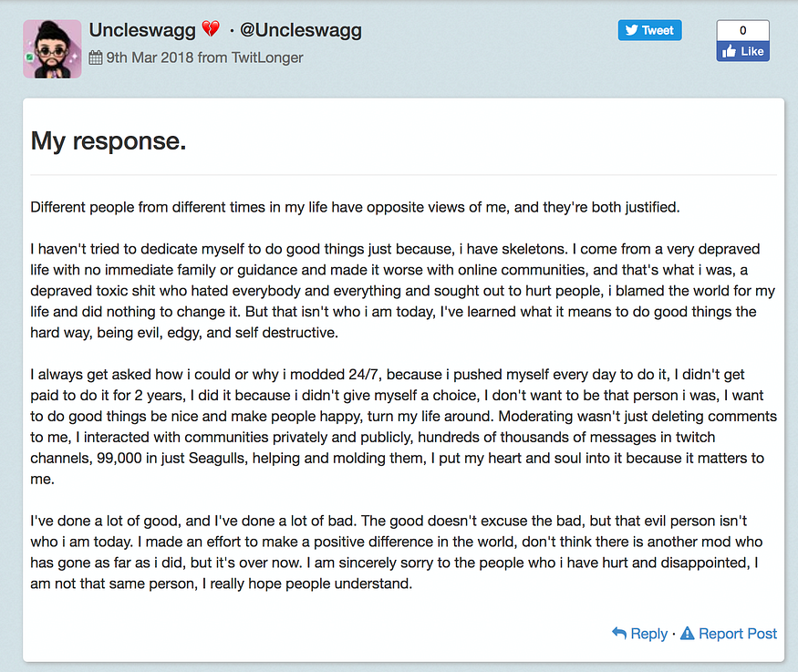Click the broken heart emoji beside Uncleswagg
798x672 pixels.
tap(211, 30)
